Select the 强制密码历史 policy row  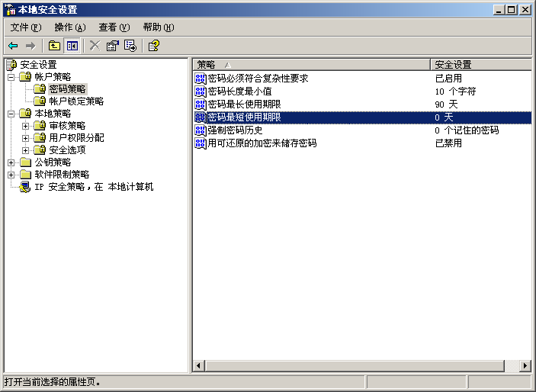[x=362, y=130]
